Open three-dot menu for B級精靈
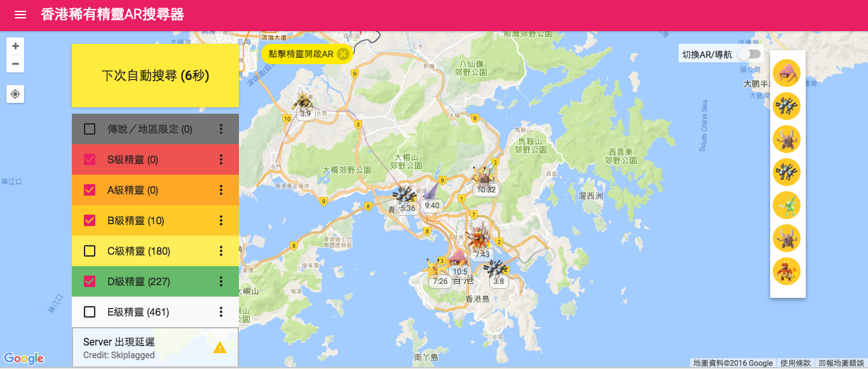Screen dimensions: 868x369 point(221,220)
